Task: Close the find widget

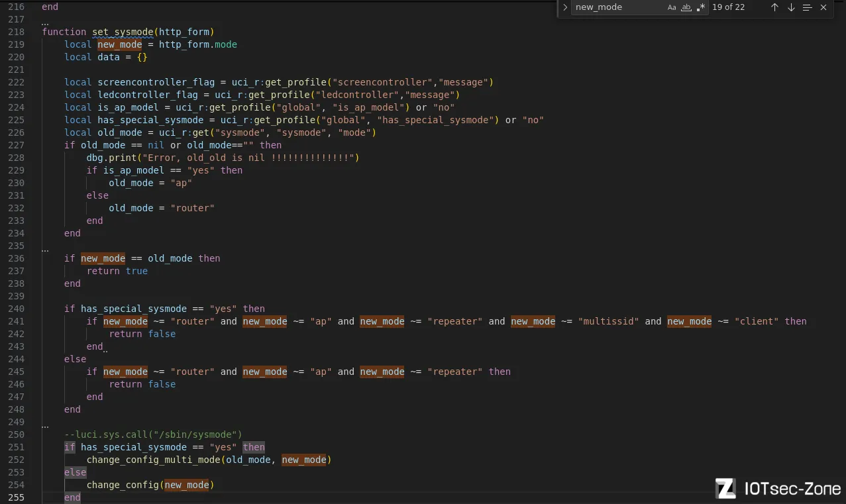Action: [823, 7]
